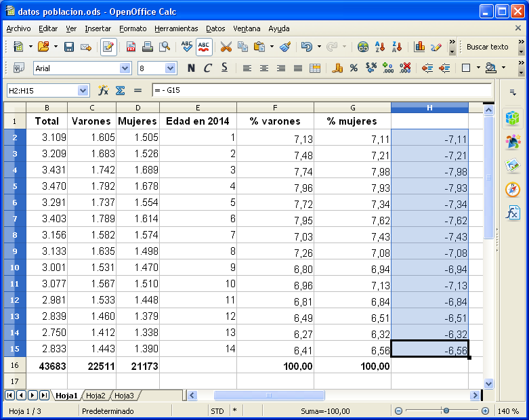529x420 pixels.
Task: Click the Sum sigma icon
Action: click(x=120, y=90)
